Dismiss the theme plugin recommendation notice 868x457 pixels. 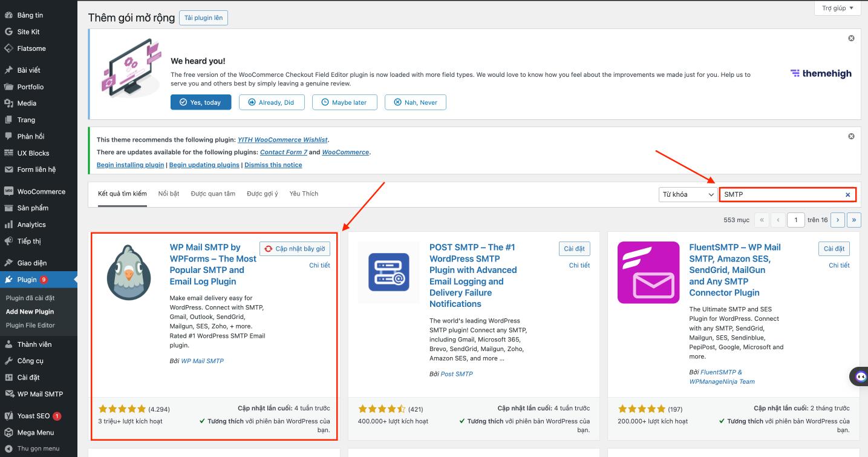[x=851, y=136]
